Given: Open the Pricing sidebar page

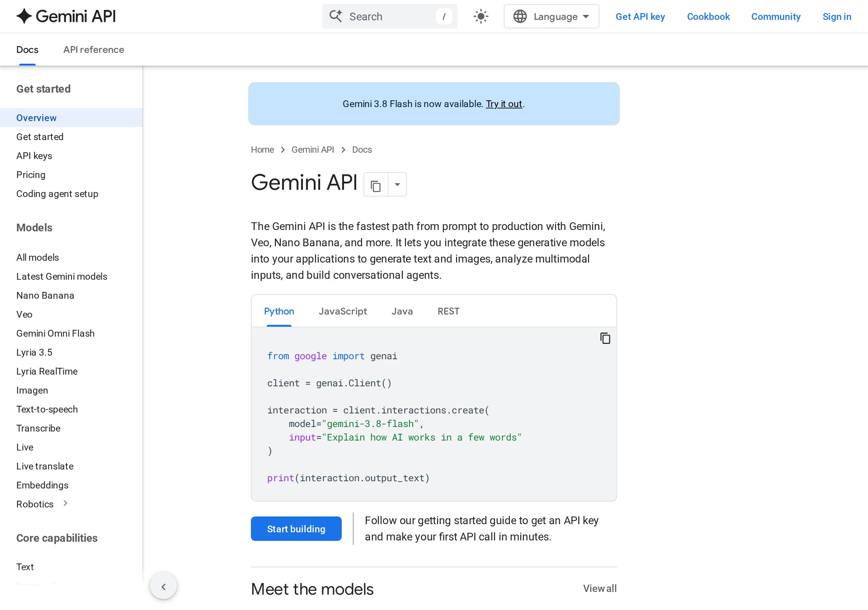Looking at the screenshot, I should point(31,175).
